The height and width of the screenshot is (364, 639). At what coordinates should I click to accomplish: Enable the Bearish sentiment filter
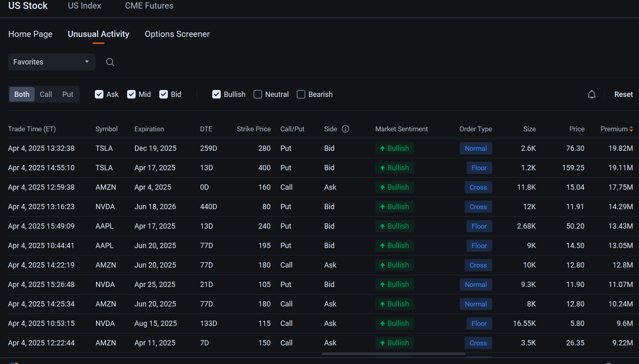pos(301,94)
